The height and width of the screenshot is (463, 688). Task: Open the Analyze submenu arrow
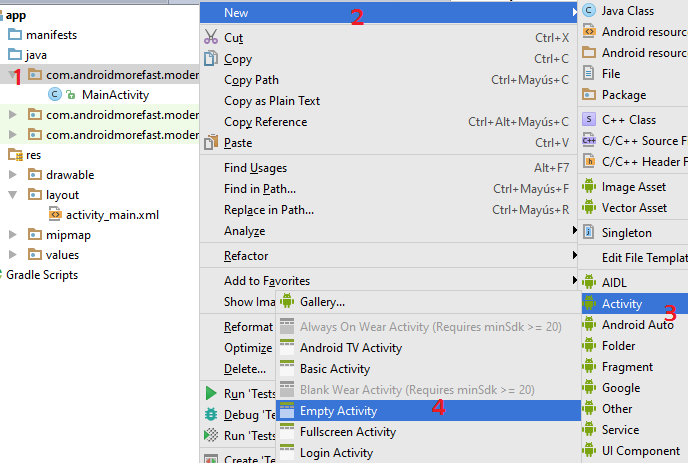pos(574,230)
